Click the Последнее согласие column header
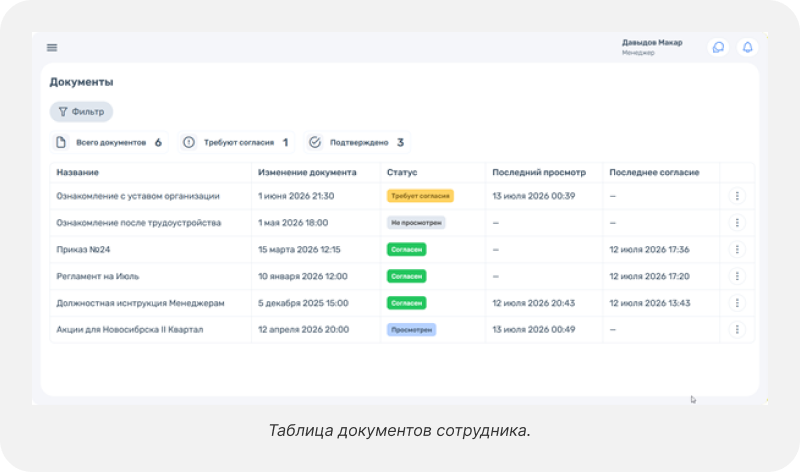The image size is (800, 472). [x=654, y=172]
